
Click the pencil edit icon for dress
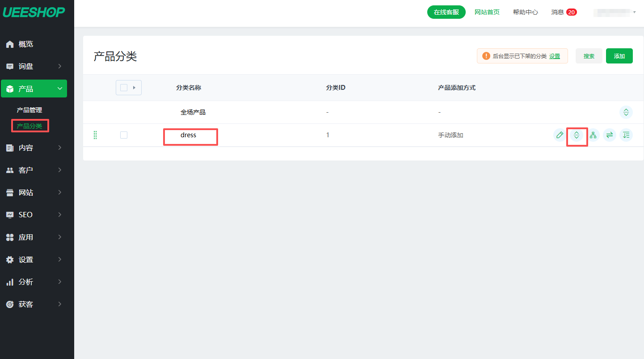pyautogui.click(x=560, y=135)
